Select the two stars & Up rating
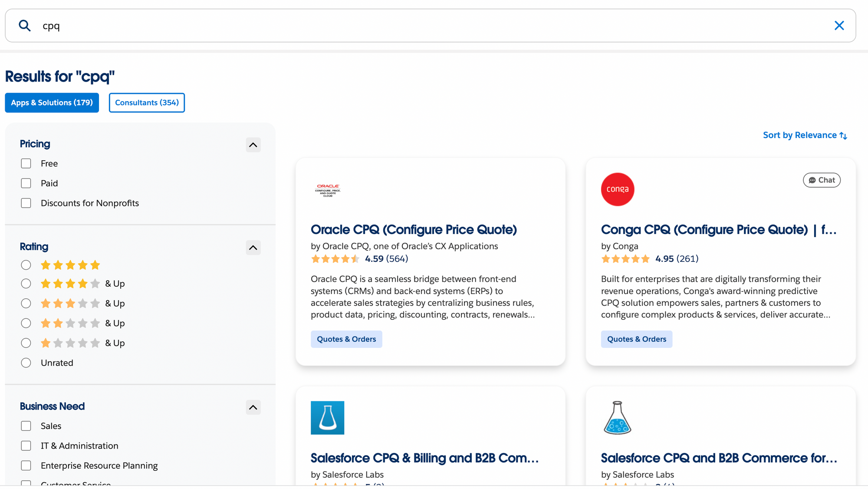Screen dimensions: 868x489 pyautogui.click(x=26, y=323)
